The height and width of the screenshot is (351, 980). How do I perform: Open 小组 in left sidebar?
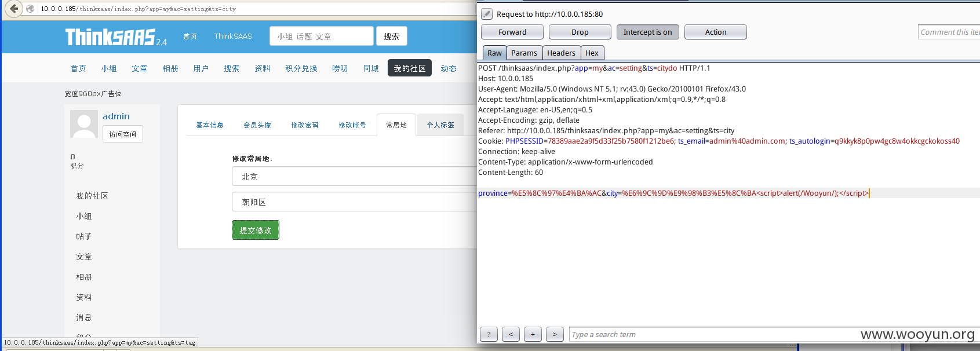[84, 216]
